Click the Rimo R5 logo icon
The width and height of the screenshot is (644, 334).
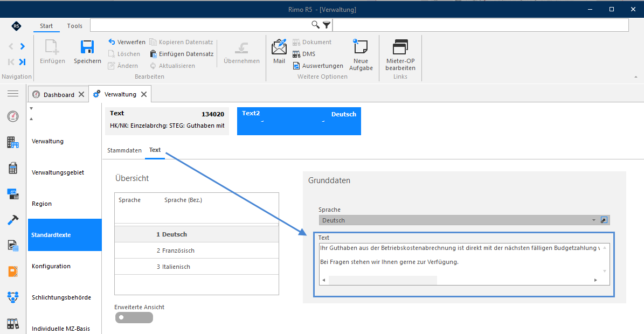(x=16, y=26)
